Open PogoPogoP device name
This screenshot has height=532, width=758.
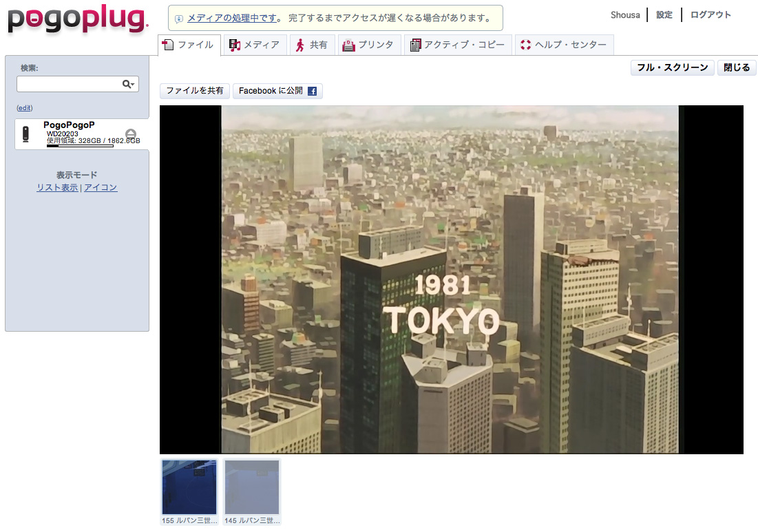coord(69,125)
